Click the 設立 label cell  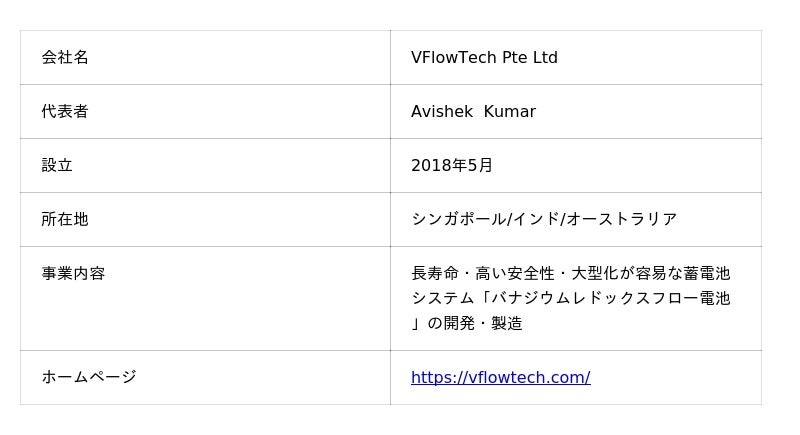point(57,165)
